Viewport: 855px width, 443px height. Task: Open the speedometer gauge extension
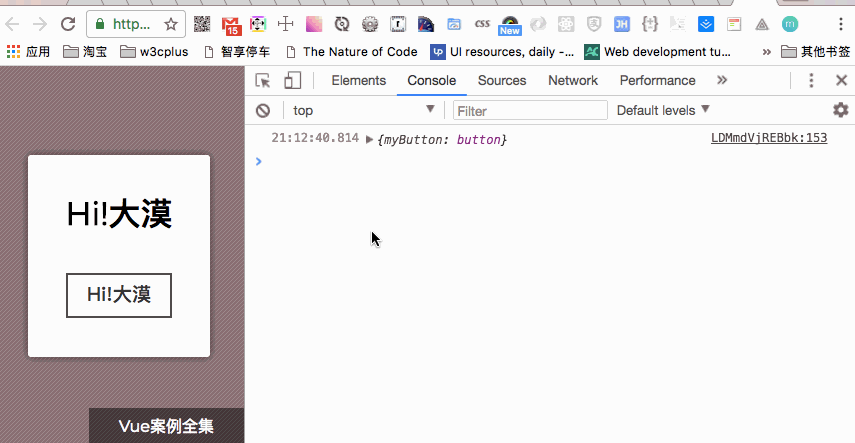tap(426, 24)
